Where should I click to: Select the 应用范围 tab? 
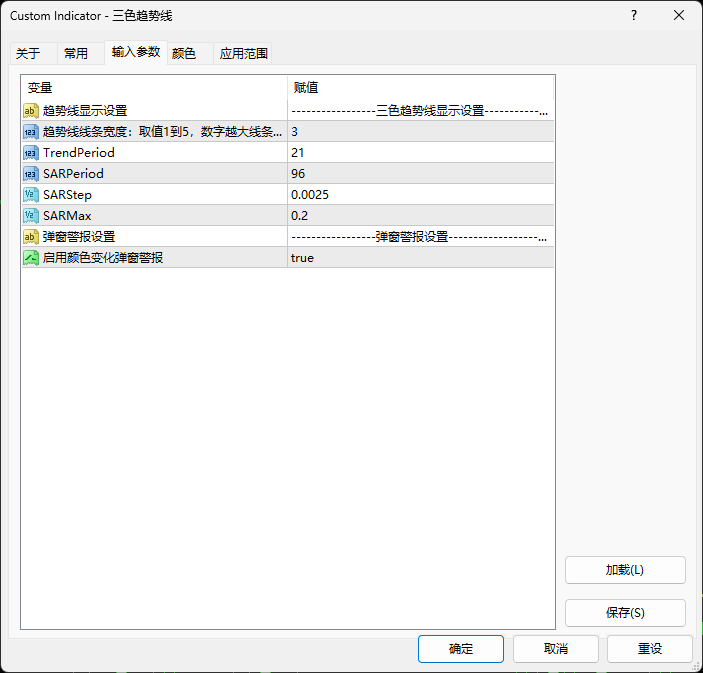[244, 54]
